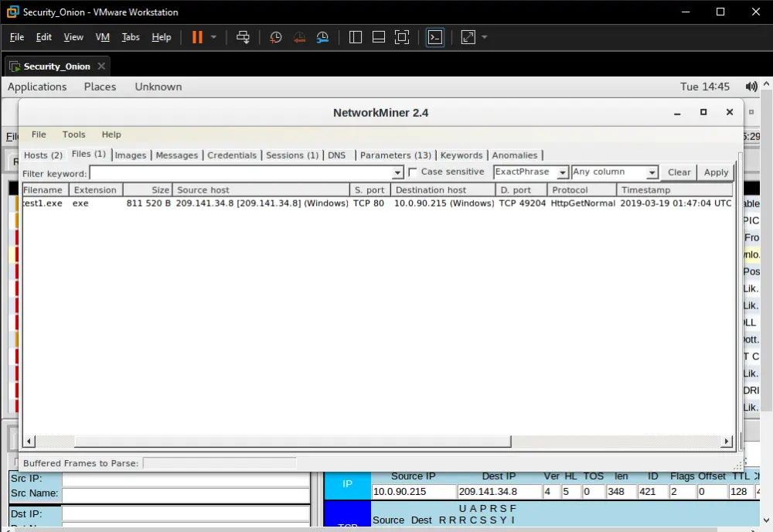Viewport: 773px width, 532px height.
Task: Open the VM menu
Action: 103,37
